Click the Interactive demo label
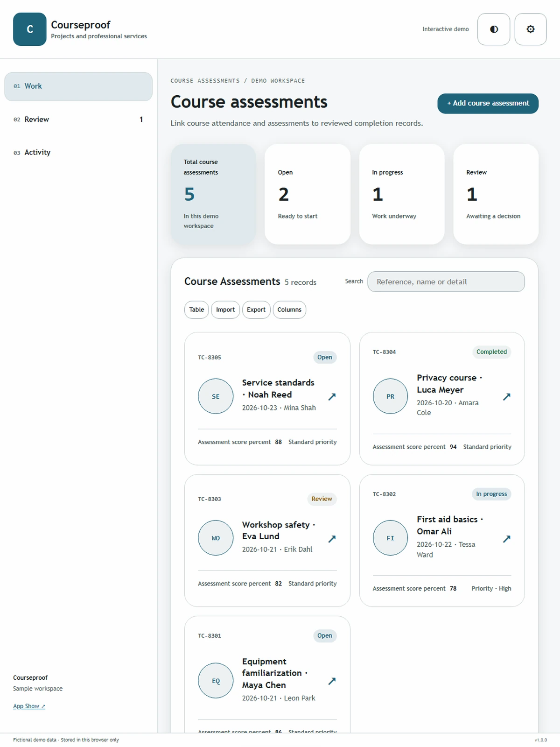 446,29
